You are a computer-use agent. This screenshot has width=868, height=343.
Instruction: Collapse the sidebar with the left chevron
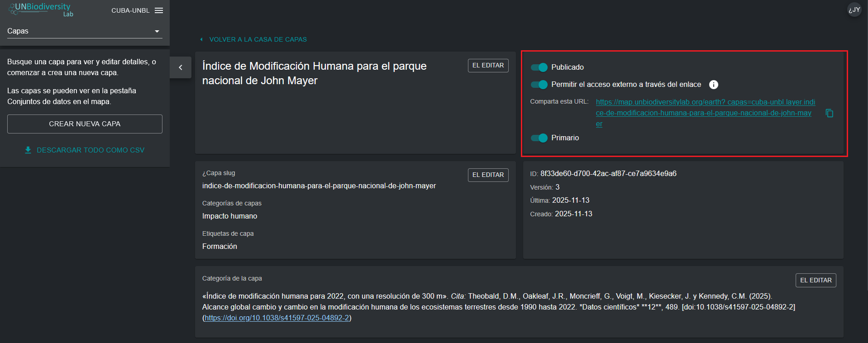click(x=181, y=67)
